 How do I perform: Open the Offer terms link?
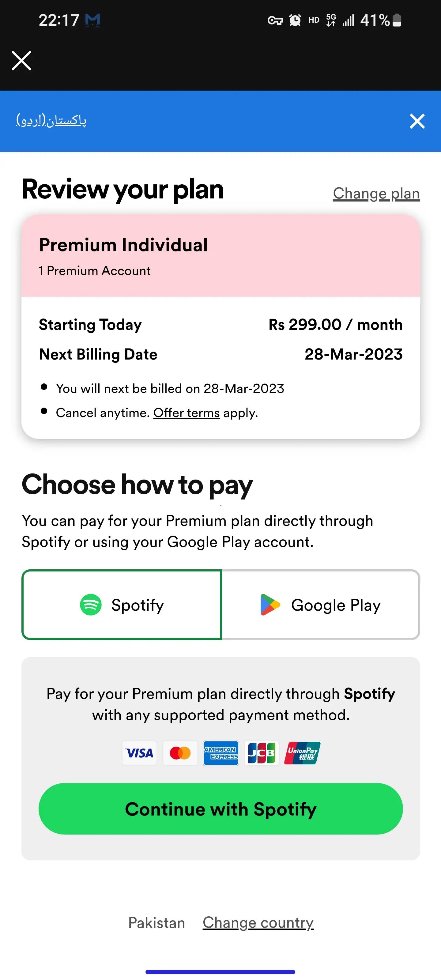click(x=187, y=413)
